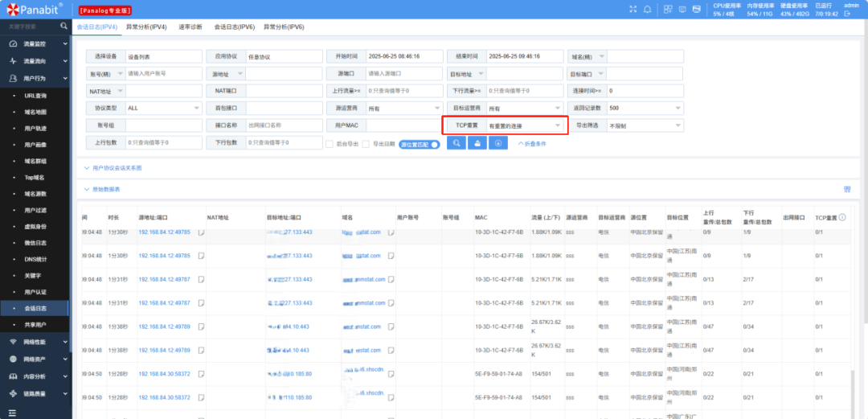The image size is (868, 419).
Task: Tick the 后台导出 checkbox
Action: click(330, 143)
